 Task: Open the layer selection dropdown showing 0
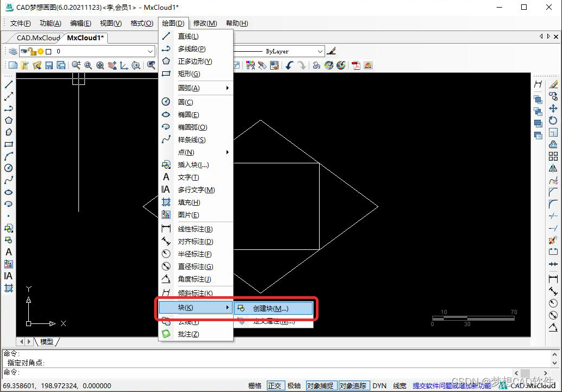[87, 51]
